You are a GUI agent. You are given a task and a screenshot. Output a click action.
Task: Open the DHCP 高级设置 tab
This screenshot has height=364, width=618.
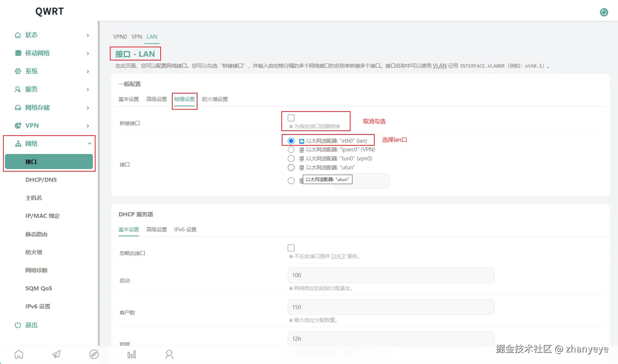click(156, 230)
